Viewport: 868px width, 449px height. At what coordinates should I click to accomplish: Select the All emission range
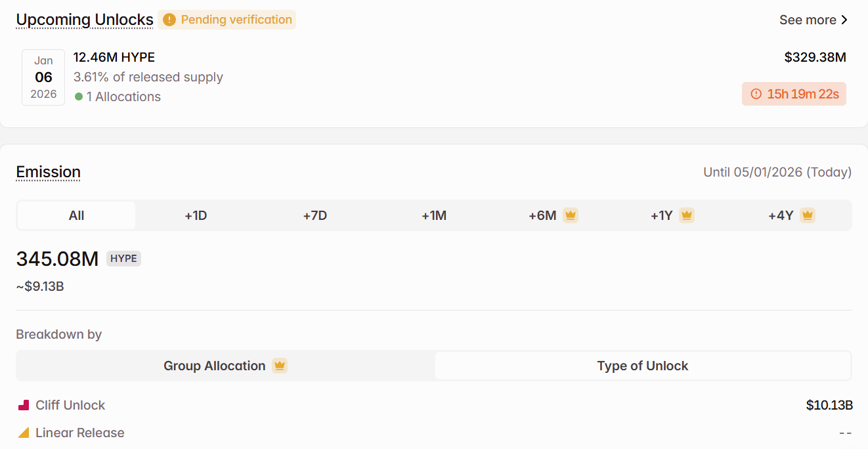76,215
